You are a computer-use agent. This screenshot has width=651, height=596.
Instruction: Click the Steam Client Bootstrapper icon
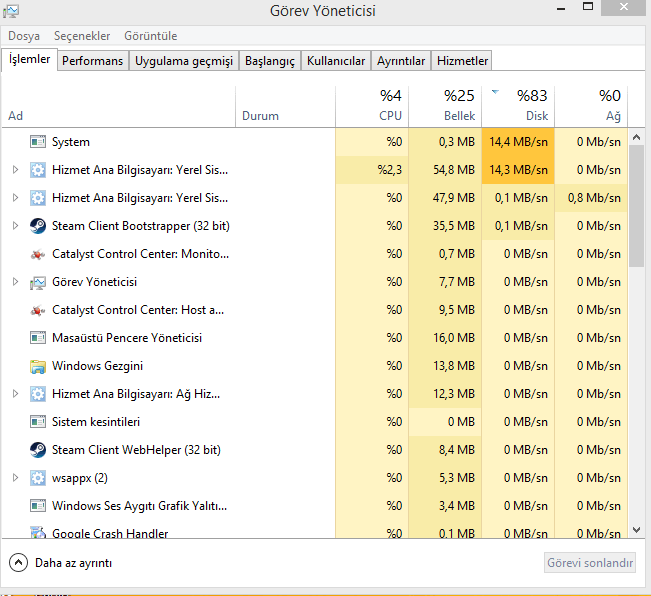pos(38,226)
